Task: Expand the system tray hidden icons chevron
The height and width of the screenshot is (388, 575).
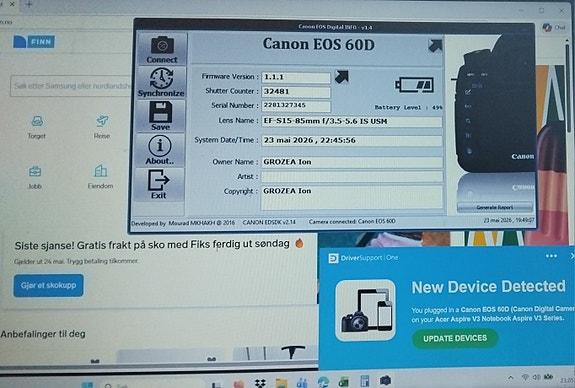Action: coord(510,378)
